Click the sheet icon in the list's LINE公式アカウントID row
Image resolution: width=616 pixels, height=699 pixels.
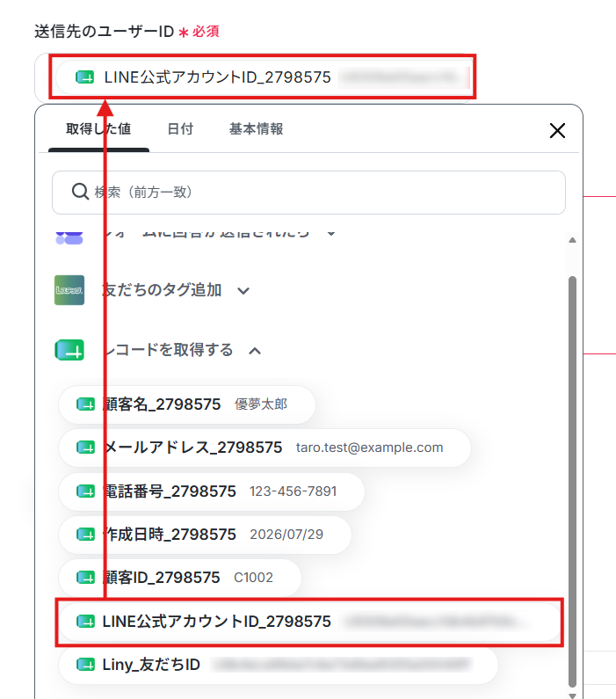[85, 622]
